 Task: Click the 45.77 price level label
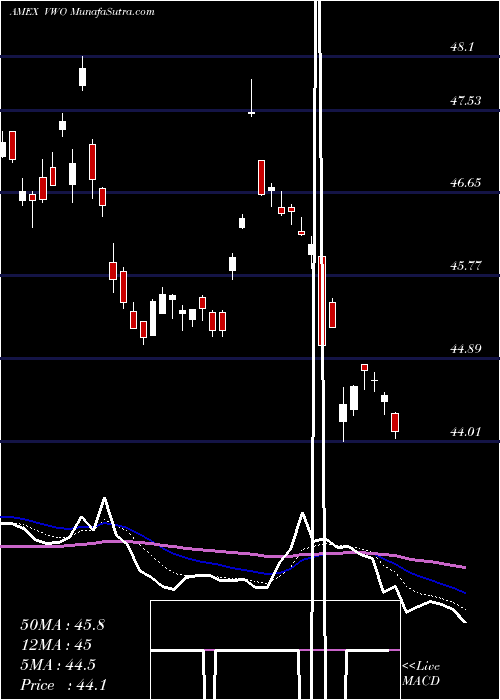[x=466, y=266]
